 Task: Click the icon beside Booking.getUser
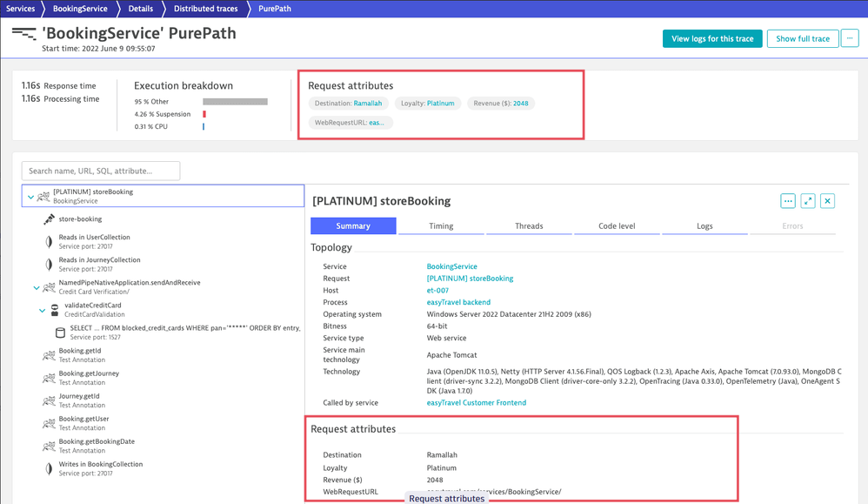[x=50, y=424]
